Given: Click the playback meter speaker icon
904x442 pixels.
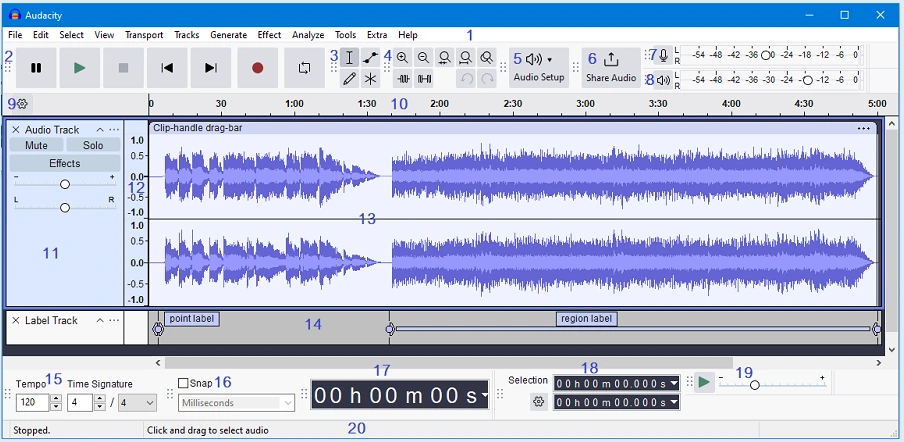Looking at the screenshot, I should [664, 80].
